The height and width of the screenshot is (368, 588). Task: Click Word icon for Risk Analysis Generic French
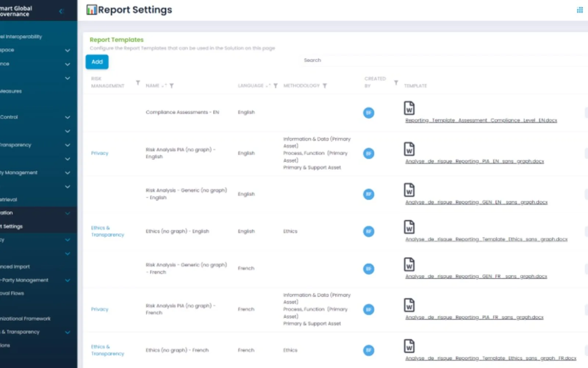[x=409, y=264]
